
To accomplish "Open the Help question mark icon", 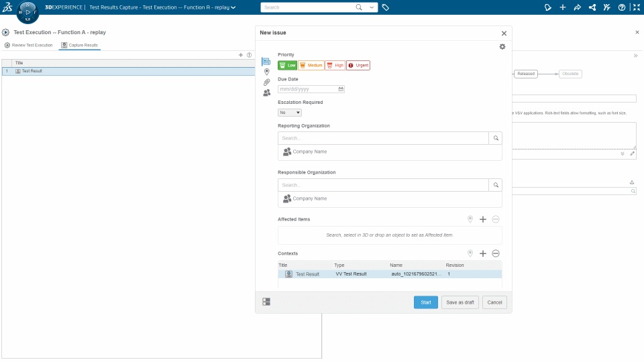I will [622, 7].
